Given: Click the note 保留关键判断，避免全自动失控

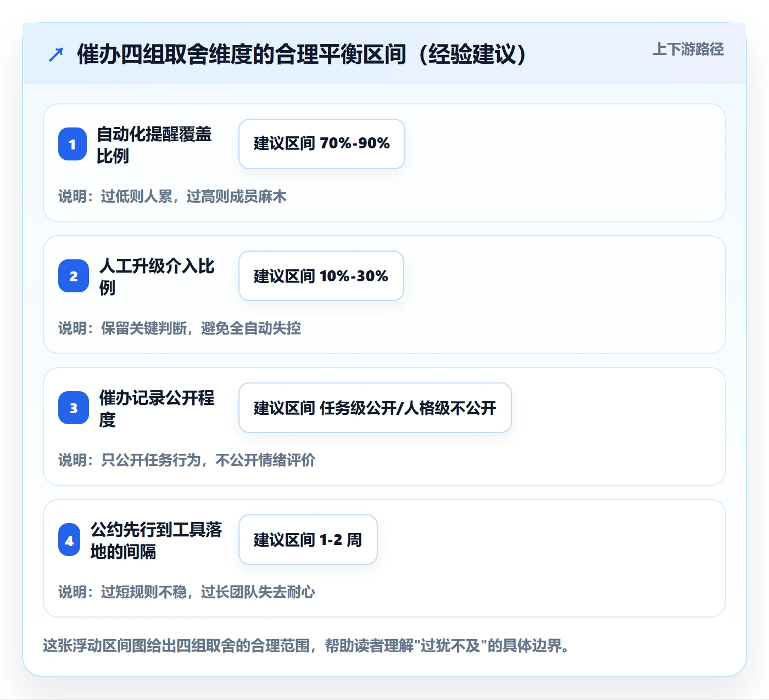Looking at the screenshot, I should click(180, 328).
